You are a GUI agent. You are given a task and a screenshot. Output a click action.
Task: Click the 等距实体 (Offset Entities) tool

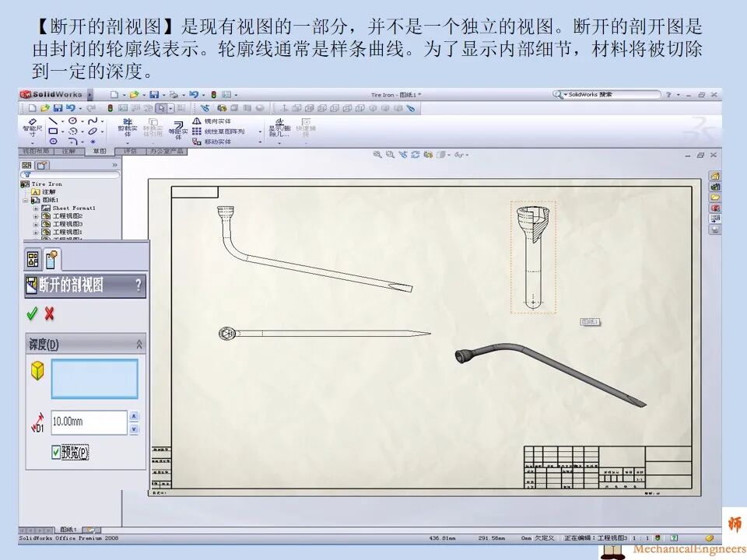(x=179, y=130)
